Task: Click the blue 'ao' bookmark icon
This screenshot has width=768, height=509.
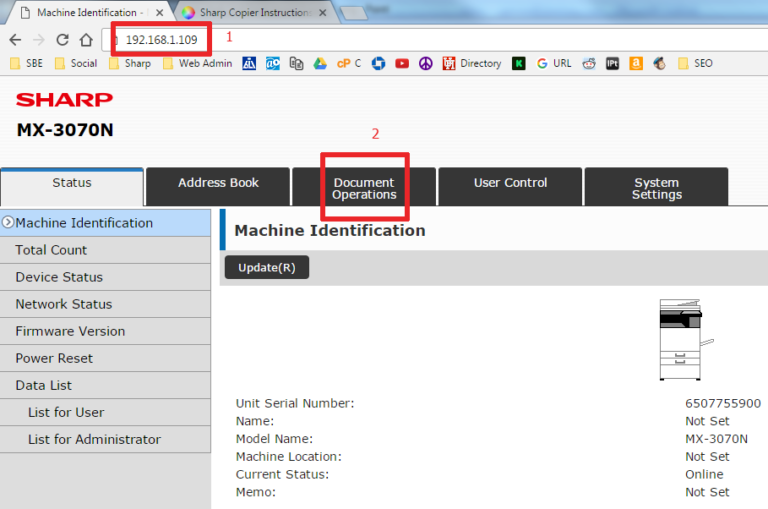Action: [x=273, y=63]
